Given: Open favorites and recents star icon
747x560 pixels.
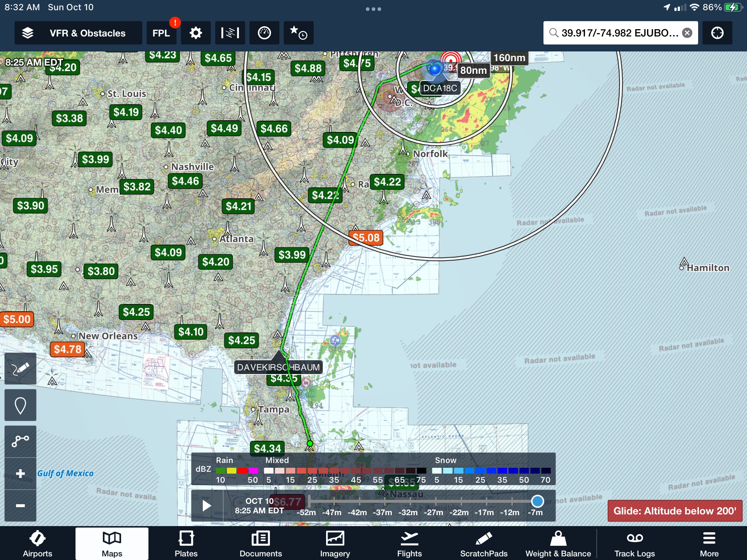Looking at the screenshot, I should click(298, 33).
